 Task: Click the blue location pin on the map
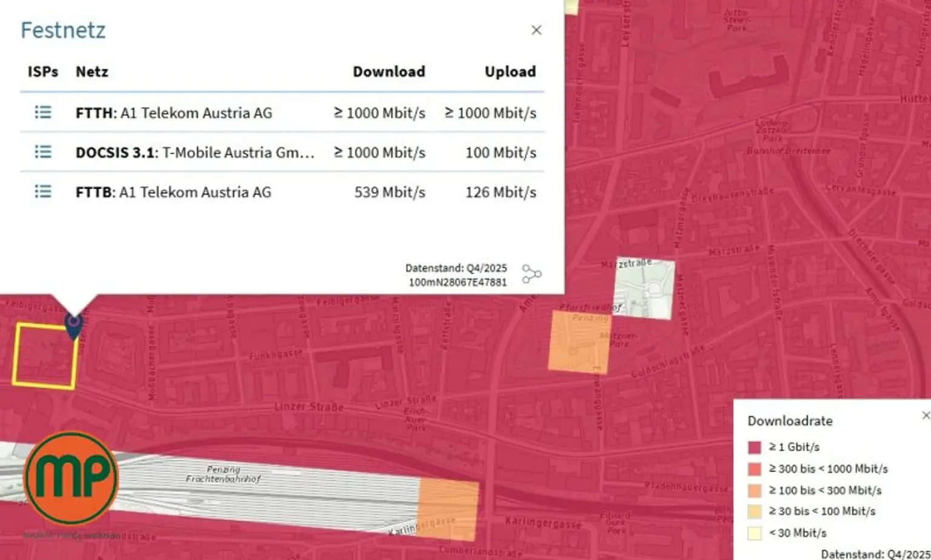(x=74, y=326)
